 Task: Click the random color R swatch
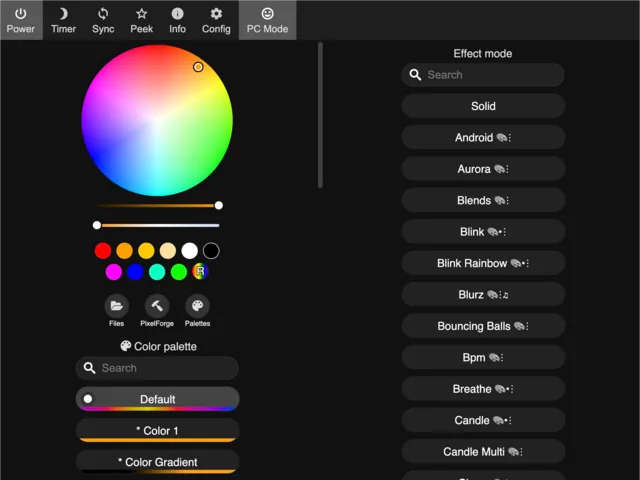click(200, 272)
